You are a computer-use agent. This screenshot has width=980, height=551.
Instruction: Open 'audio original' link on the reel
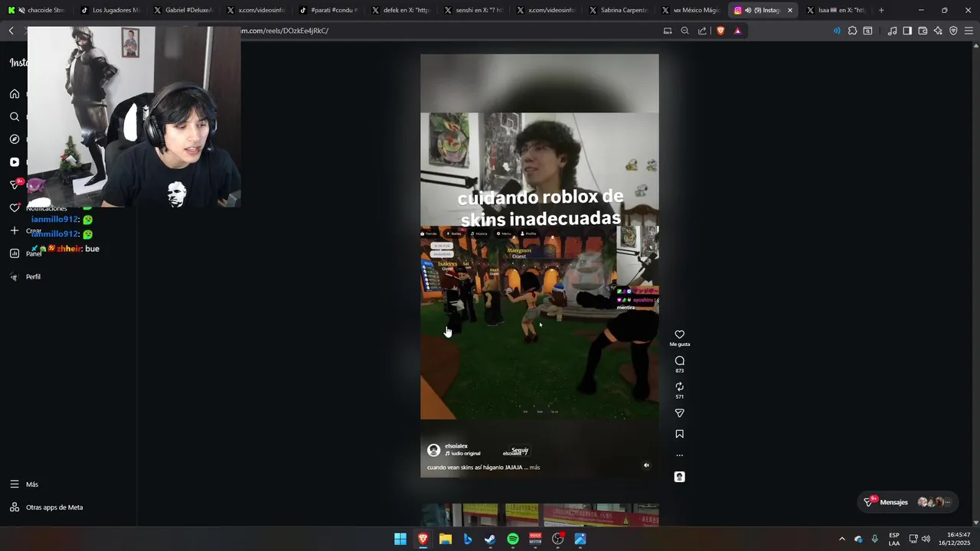[x=465, y=454]
